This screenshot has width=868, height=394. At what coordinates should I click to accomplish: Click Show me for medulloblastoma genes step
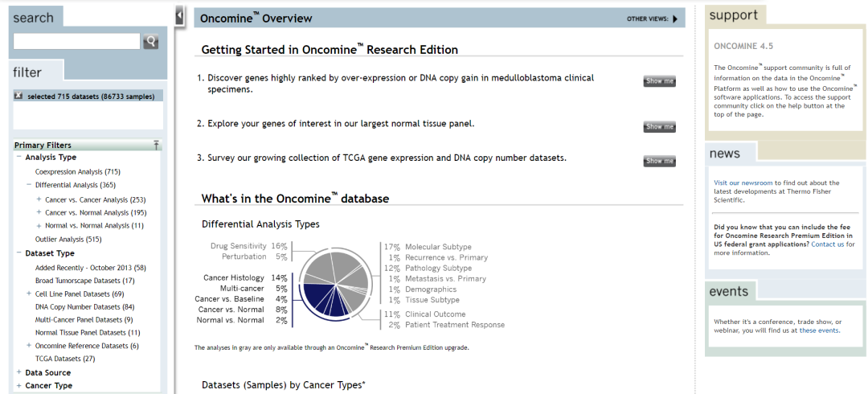coord(659,81)
